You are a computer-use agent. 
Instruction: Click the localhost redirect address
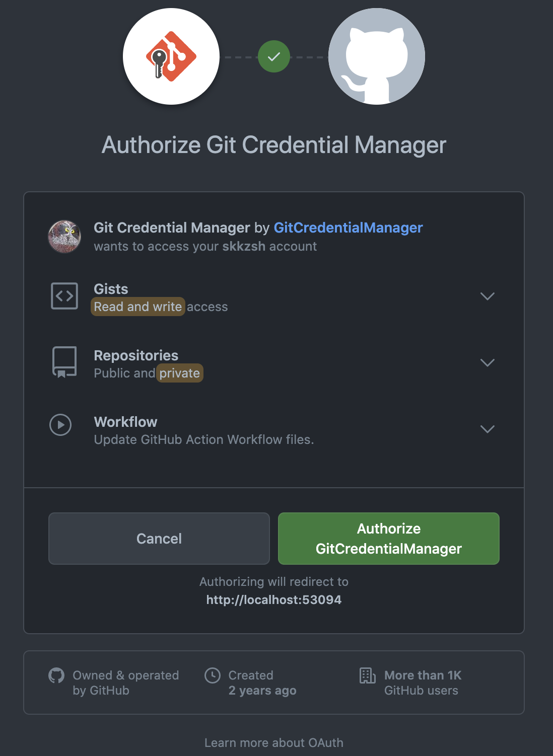[x=273, y=599]
